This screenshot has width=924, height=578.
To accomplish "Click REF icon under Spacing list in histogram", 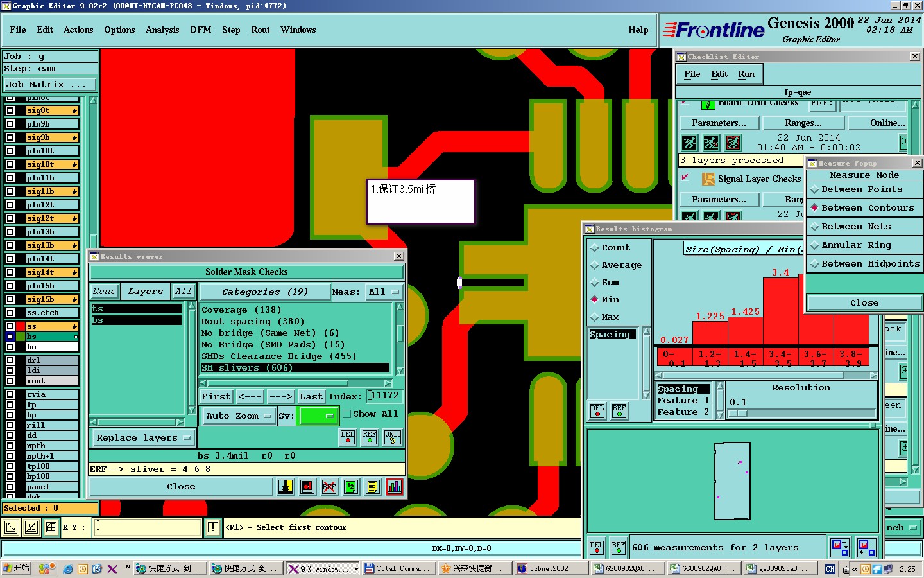I will pyautogui.click(x=619, y=410).
